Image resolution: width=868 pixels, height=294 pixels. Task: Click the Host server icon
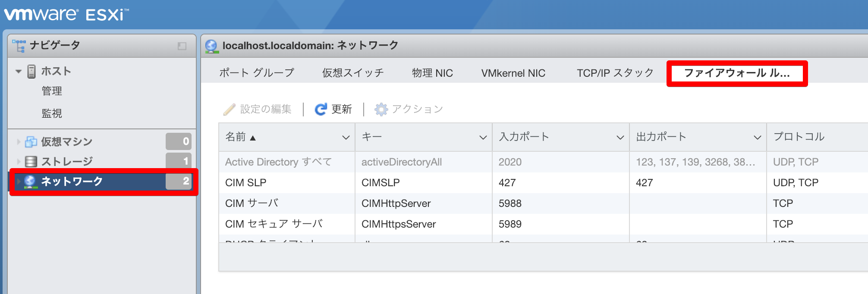(x=31, y=71)
